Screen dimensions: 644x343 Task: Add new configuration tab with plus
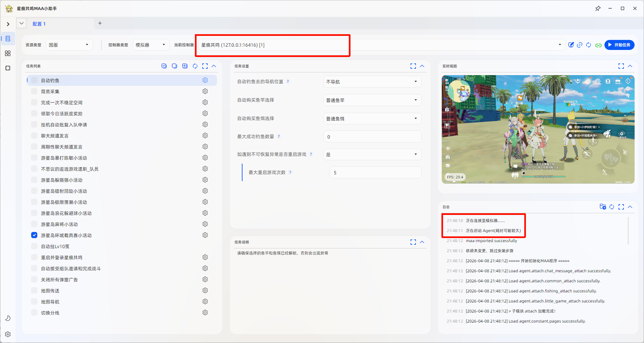[100, 23]
